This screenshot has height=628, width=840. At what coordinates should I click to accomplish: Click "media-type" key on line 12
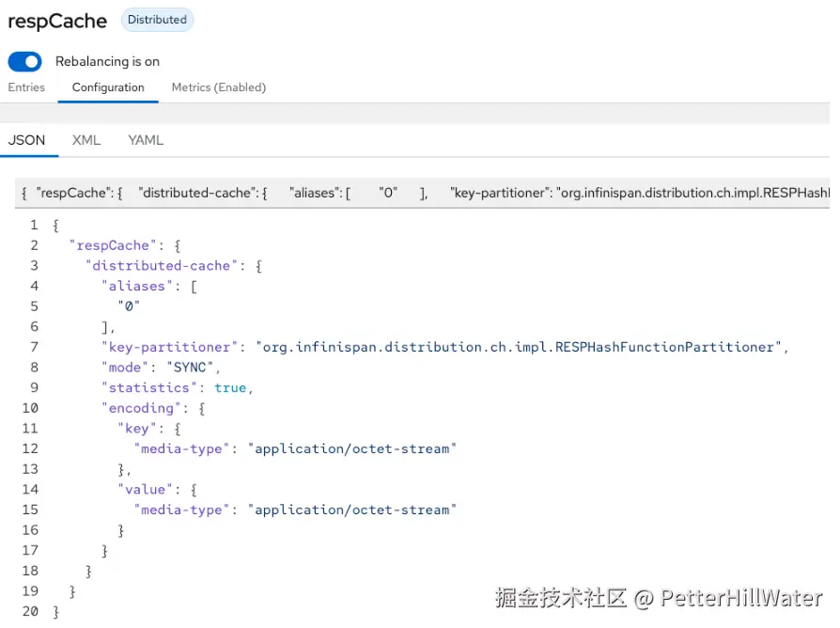tap(181, 449)
